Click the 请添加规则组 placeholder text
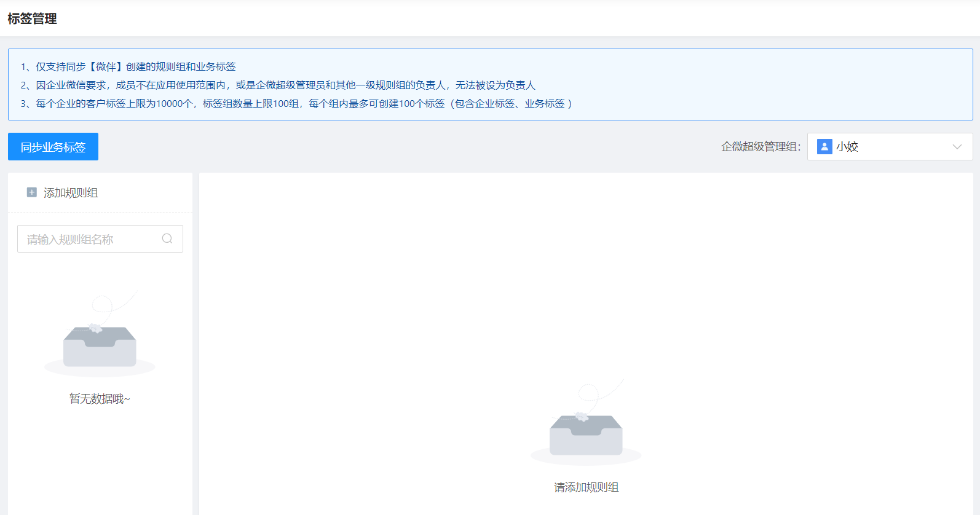The width and height of the screenshot is (980, 515). pos(586,487)
